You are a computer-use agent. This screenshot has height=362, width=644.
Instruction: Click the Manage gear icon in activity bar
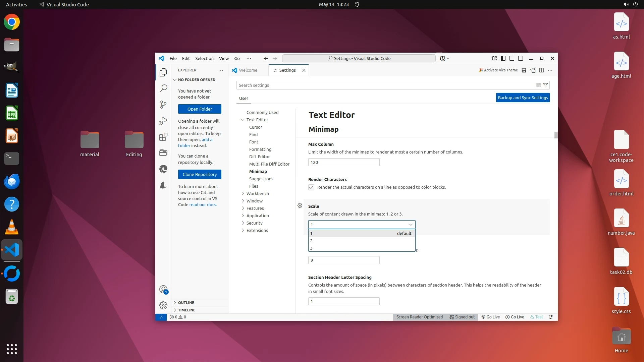(163, 305)
